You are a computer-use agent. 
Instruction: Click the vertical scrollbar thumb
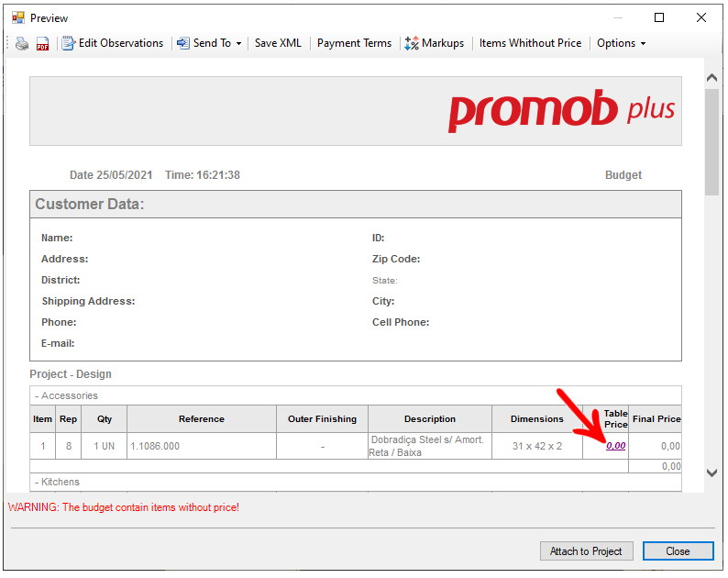(x=711, y=142)
